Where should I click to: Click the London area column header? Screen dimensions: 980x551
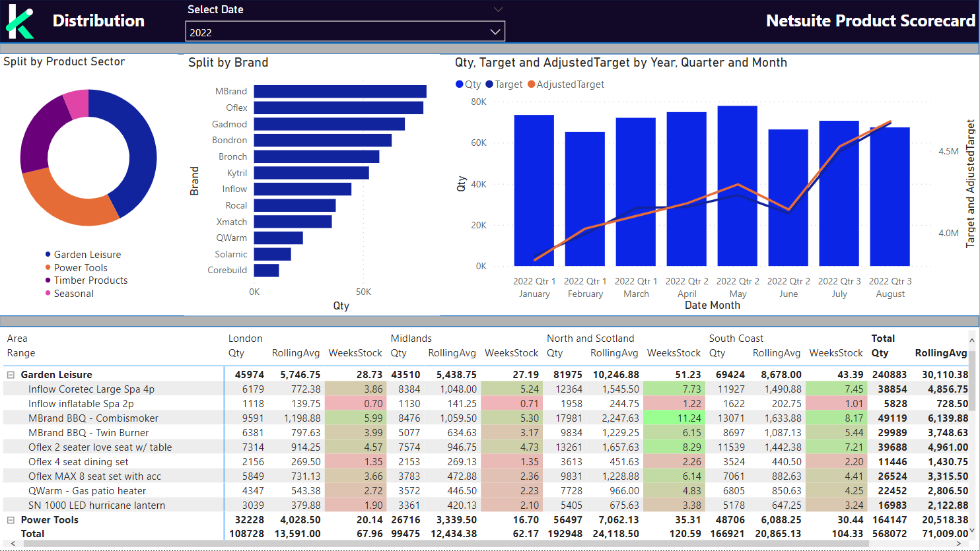pyautogui.click(x=246, y=339)
